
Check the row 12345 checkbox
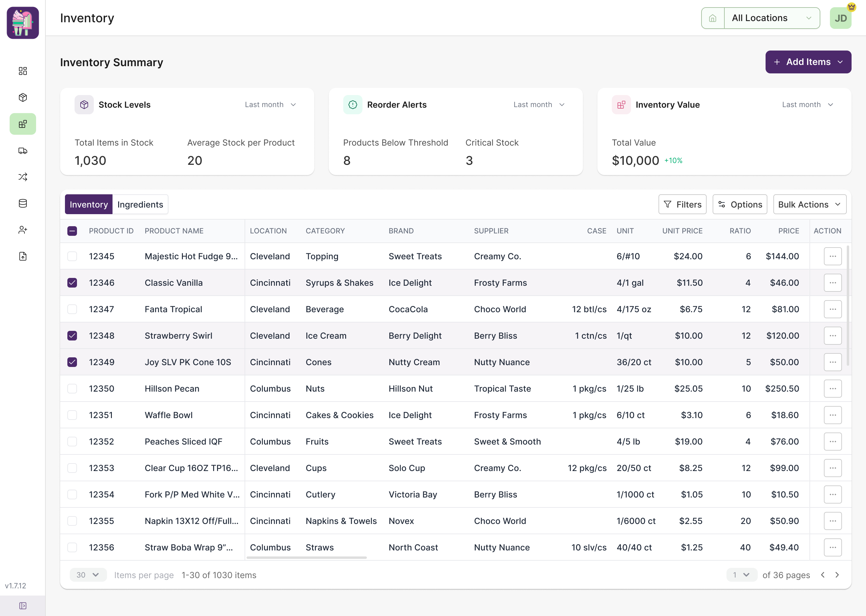coord(72,256)
